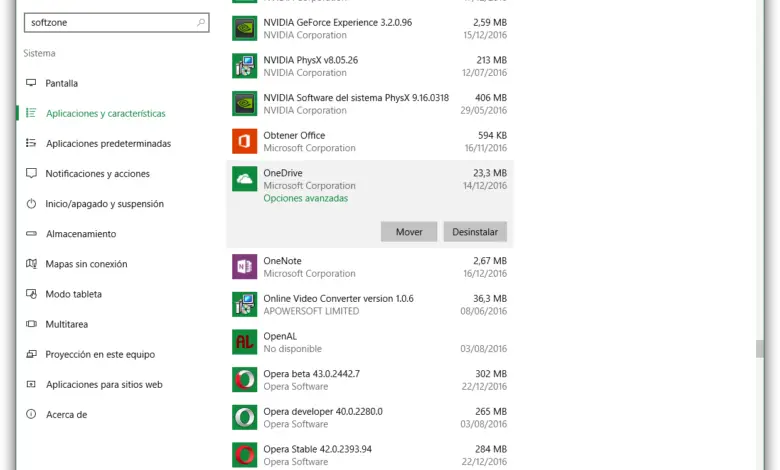Screen dimensions: 780x470
Task: Click the NVIDIA Software del sistema PhysX icon
Action: pos(244,103)
